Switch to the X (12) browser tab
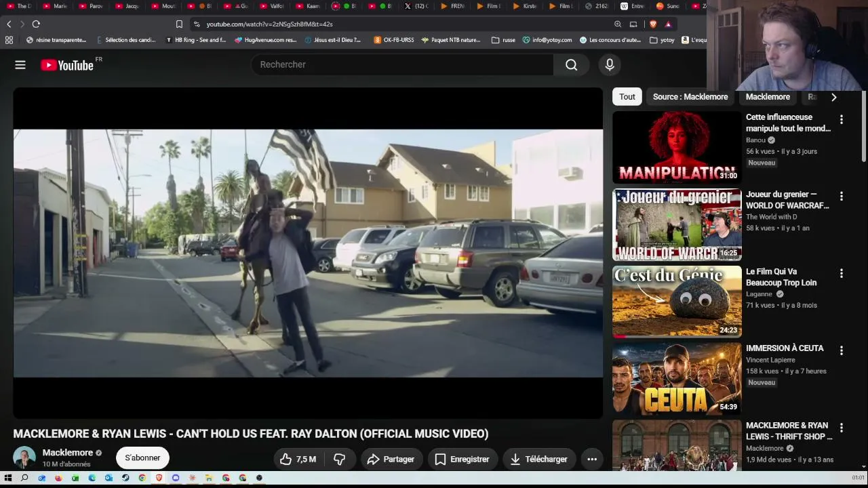The image size is (868, 488). pos(416,6)
